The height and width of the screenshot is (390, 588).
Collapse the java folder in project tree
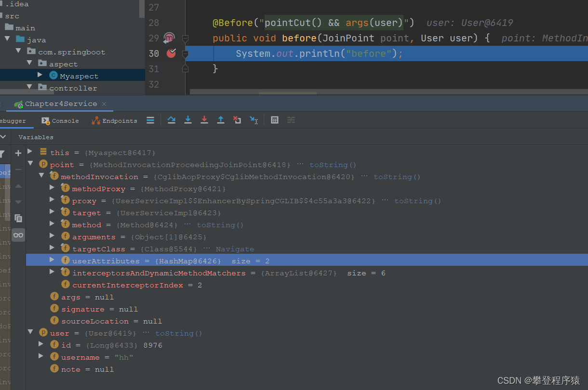click(7, 39)
